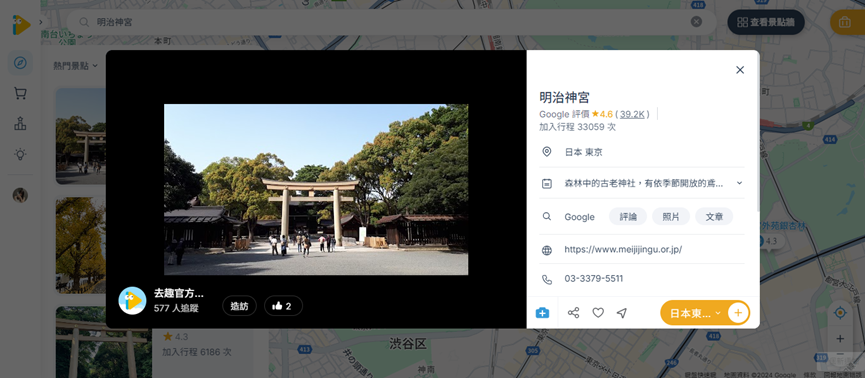Open Google 文章 articles
Image resolution: width=865 pixels, height=378 pixels.
(x=714, y=217)
